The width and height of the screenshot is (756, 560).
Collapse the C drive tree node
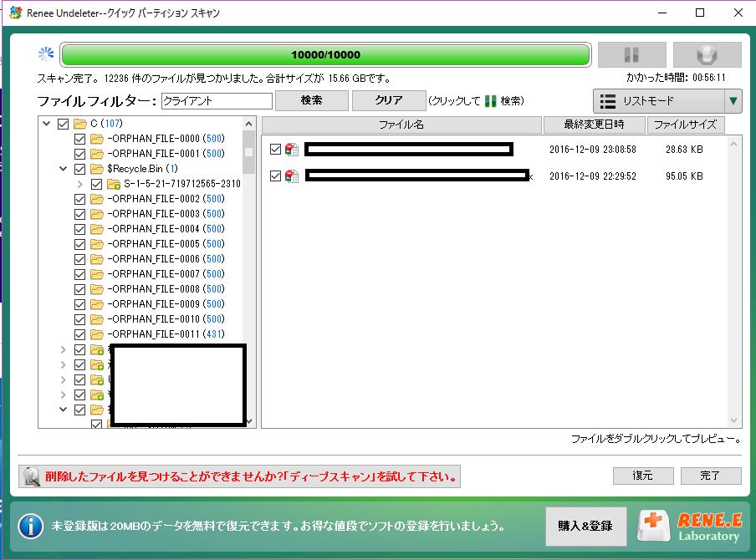pos(46,124)
